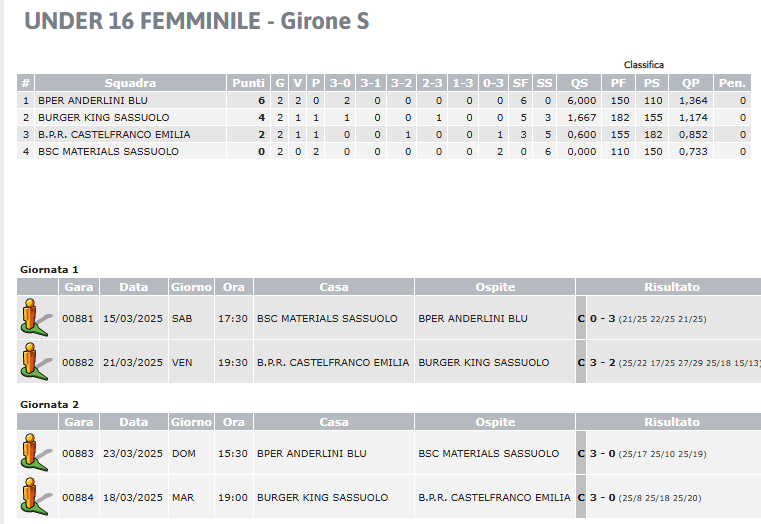Open BURGER KING SASSUOLO in the standings table
This screenshot has width=761, height=524.
pyautogui.click(x=104, y=117)
